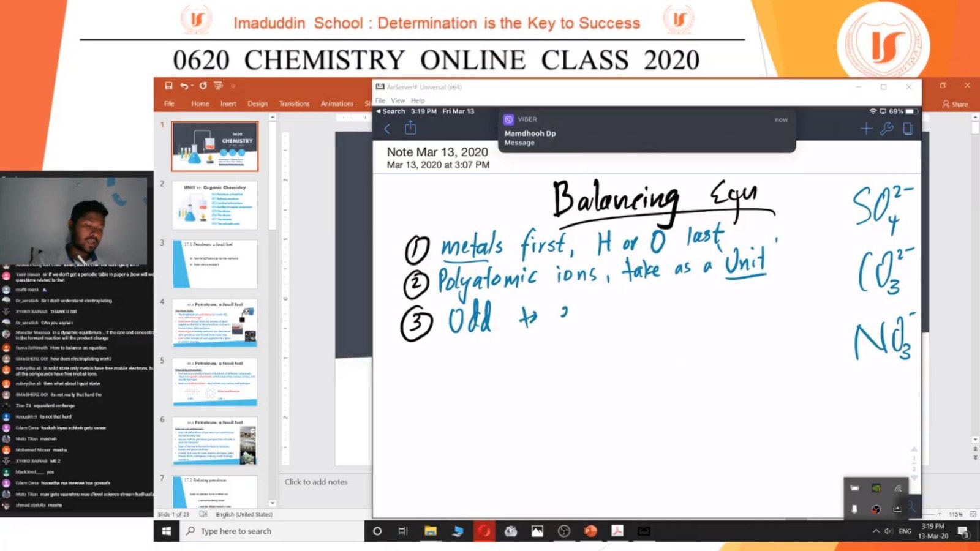Viewport: 980px width, 551px height.
Task: Select slide 1 Chemistry title thumbnail
Action: (215, 146)
